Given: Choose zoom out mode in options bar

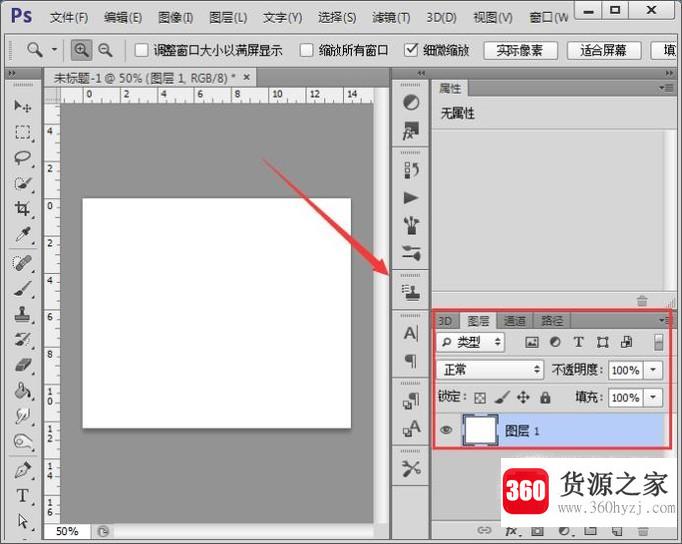Looking at the screenshot, I should (x=105, y=50).
